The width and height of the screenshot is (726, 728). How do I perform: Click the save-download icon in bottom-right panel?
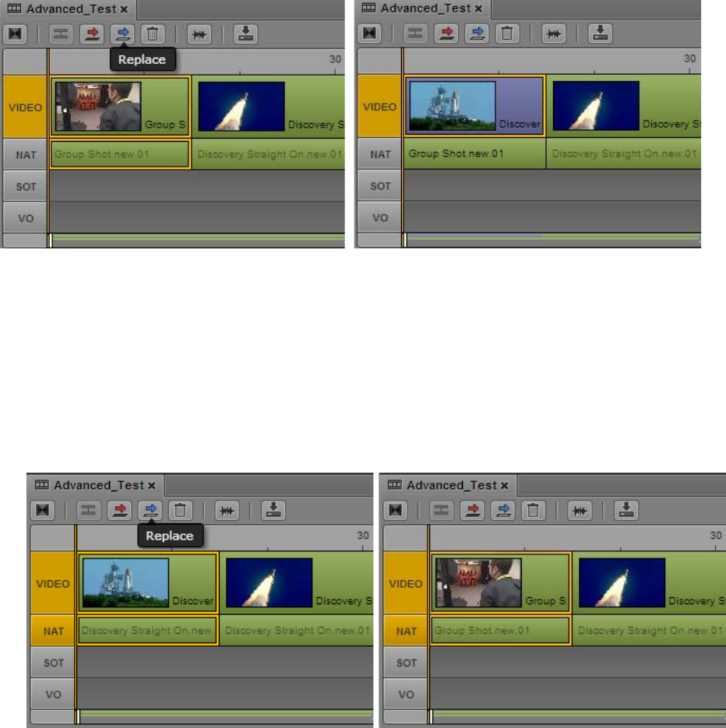626,510
